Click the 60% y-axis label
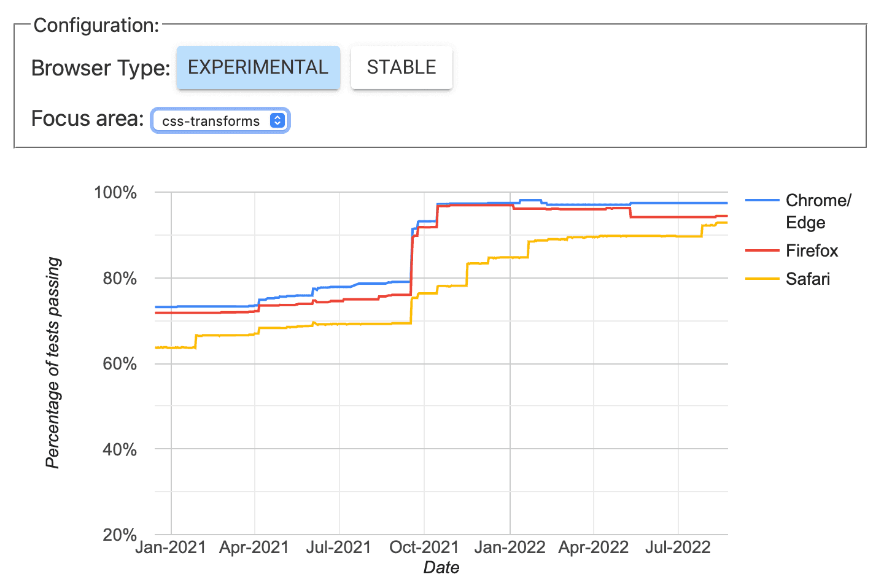The width and height of the screenshot is (884, 588). [120, 364]
